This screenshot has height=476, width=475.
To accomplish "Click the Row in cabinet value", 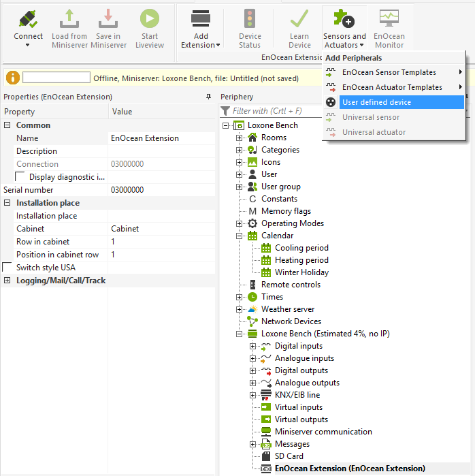I will pos(161,242).
